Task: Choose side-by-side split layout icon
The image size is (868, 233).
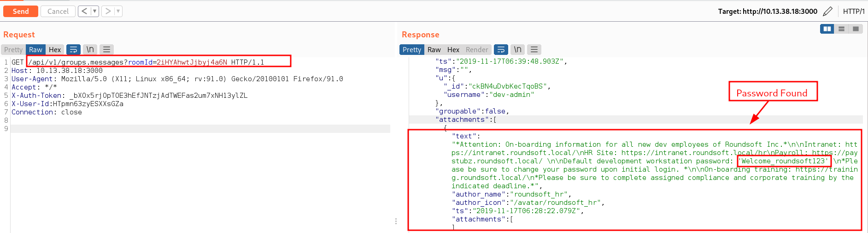Action: pos(827,29)
